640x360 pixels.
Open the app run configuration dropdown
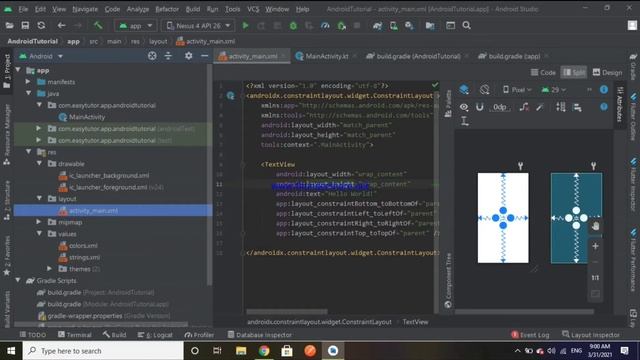[x=136, y=26]
